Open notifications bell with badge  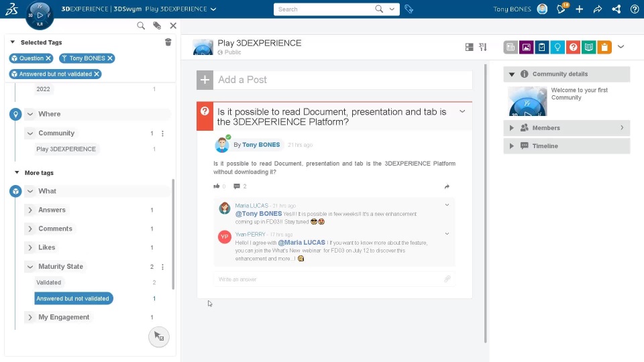coord(561,9)
